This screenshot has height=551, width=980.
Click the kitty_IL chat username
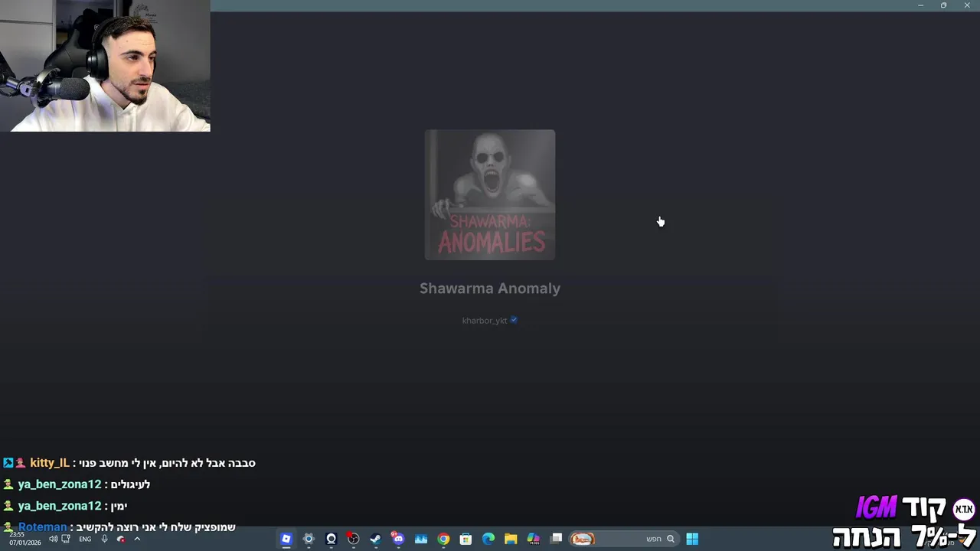click(x=50, y=463)
